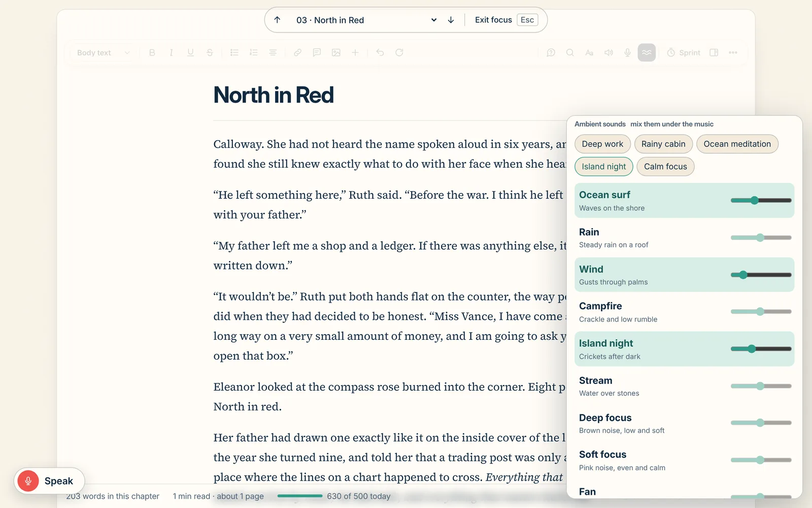Expand the chapter selector chevron
Viewport: 812px width, 508px height.
[434, 20]
